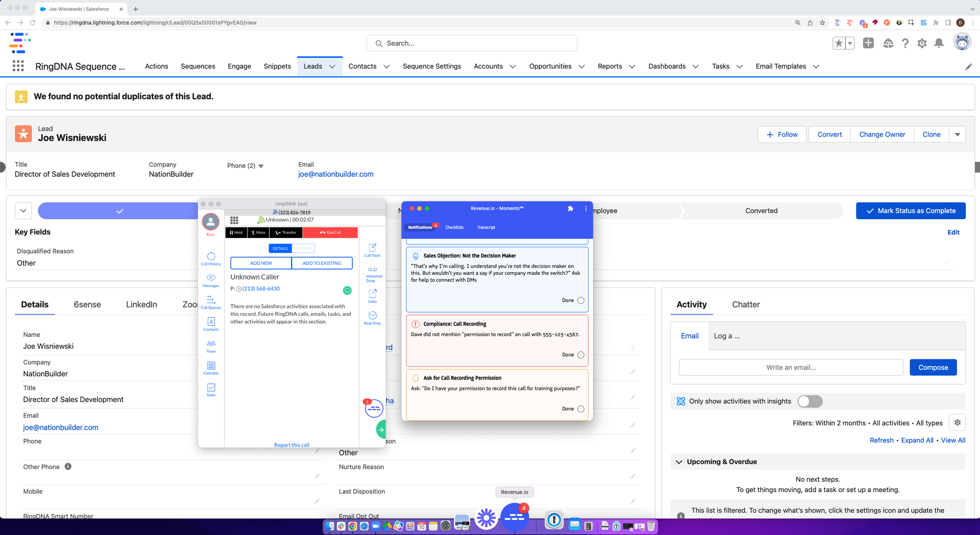This screenshot has width=980, height=535.
Task: Click Write an email input field
Action: [791, 367]
